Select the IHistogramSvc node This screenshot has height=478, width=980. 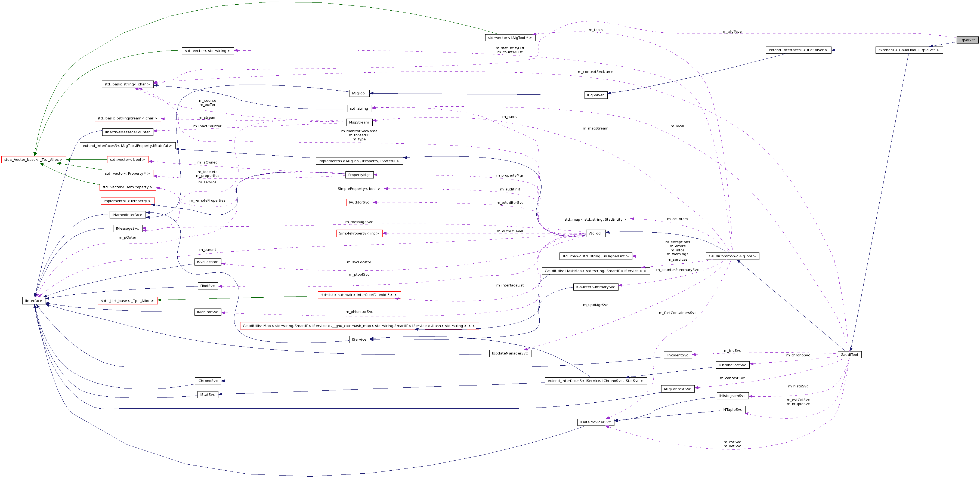click(732, 396)
